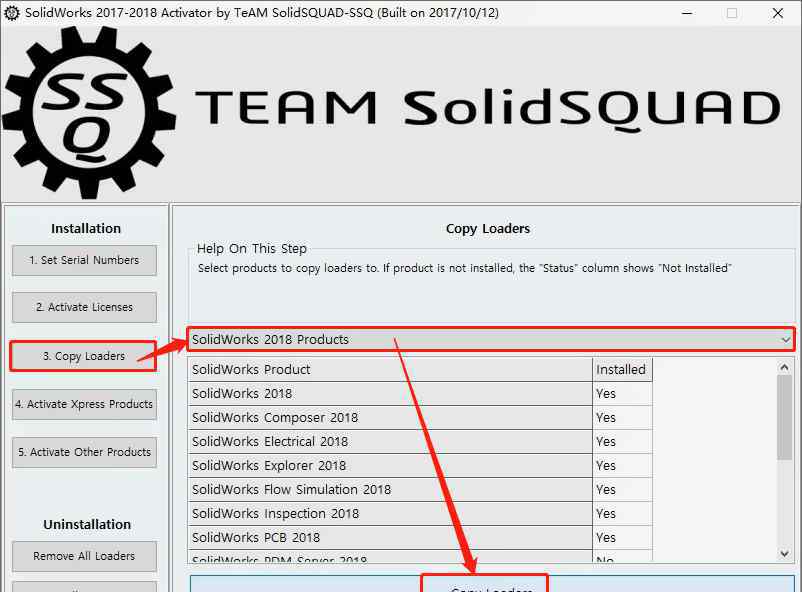Image resolution: width=802 pixels, height=592 pixels.
Task: Click Remove All Loaders button
Action: coord(84,556)
